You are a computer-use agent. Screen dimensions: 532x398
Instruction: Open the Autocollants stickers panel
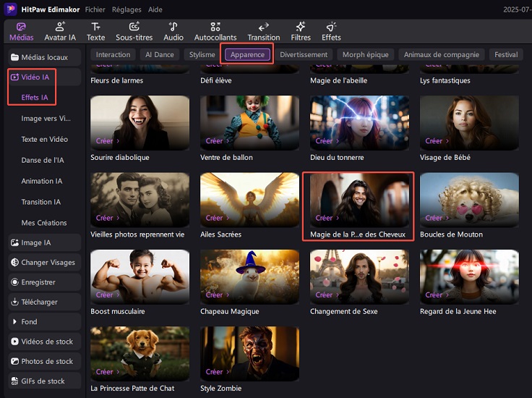tap(215, 31)
